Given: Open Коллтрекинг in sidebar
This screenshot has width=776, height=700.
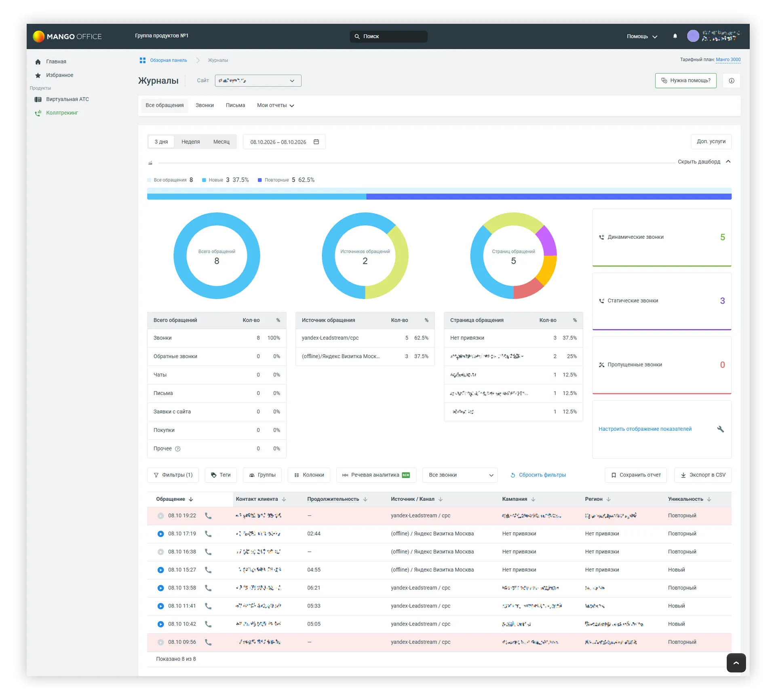Looking at the screenshot, I should pos(57,113).
